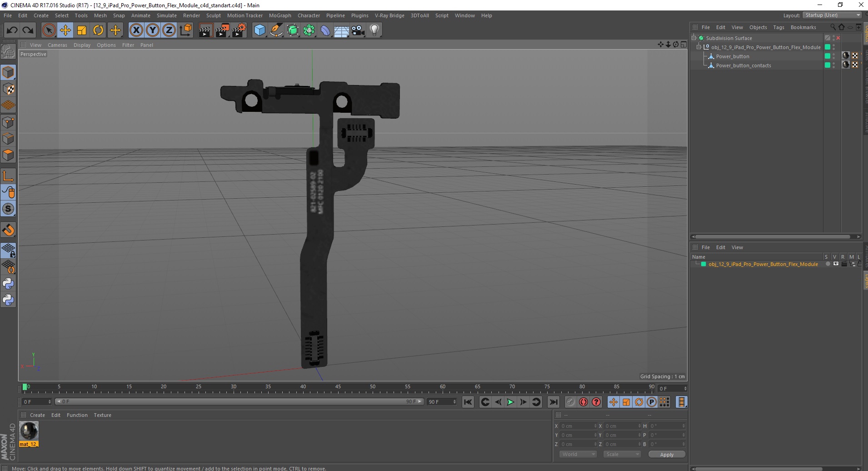Select the Power_button object
868x471 pixels.
pos(733,56)
